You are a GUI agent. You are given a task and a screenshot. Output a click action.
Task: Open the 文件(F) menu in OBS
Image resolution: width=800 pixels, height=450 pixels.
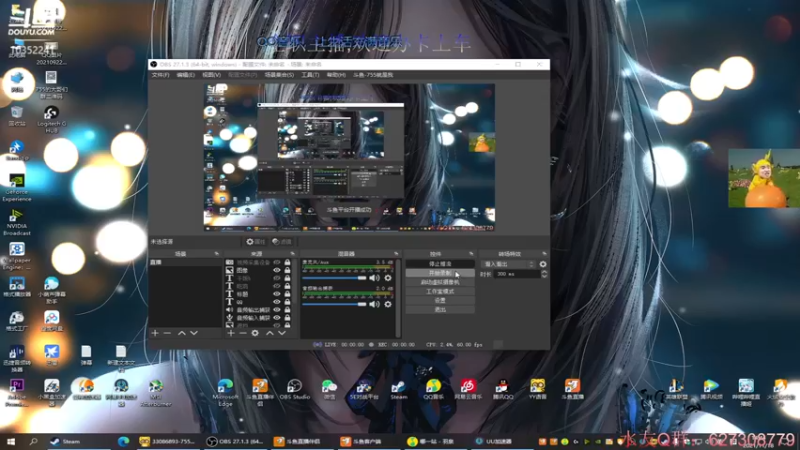click(x=160, y=75)
